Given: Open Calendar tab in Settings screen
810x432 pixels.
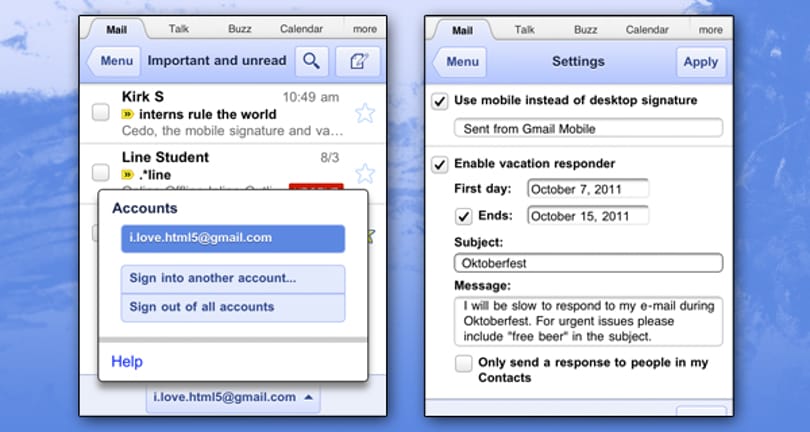Looking at the screenshot, I should pos(647,29).
